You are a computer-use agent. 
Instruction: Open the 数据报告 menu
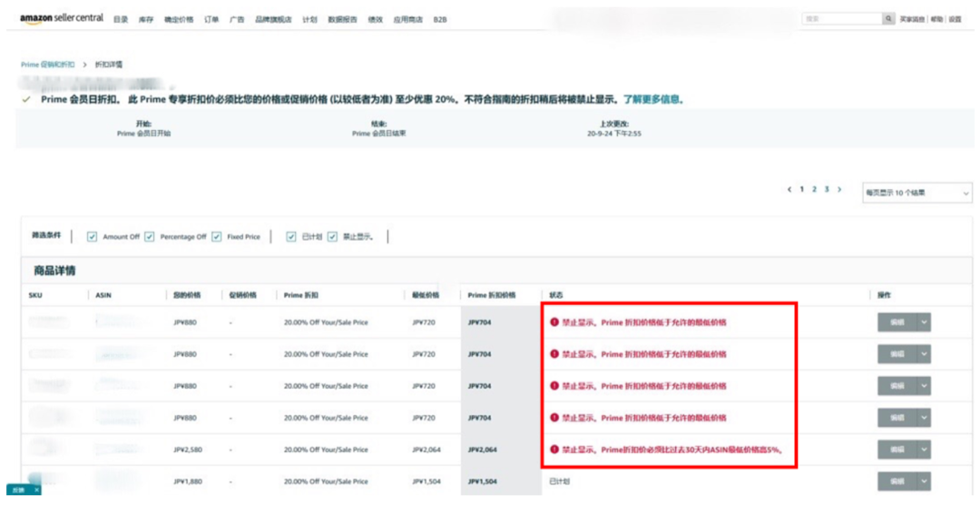(x=342, y=19)
